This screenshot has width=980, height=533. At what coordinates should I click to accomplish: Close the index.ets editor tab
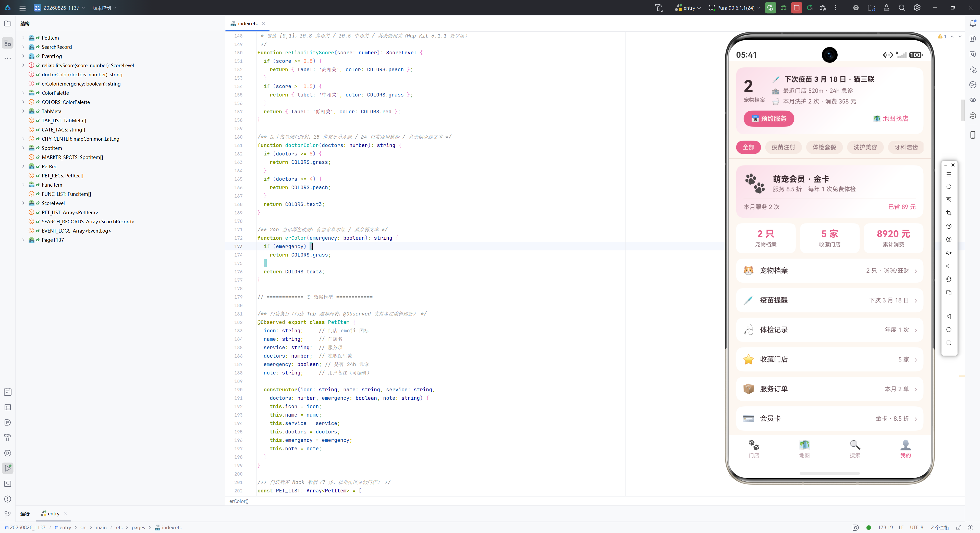tap(263, 23)
